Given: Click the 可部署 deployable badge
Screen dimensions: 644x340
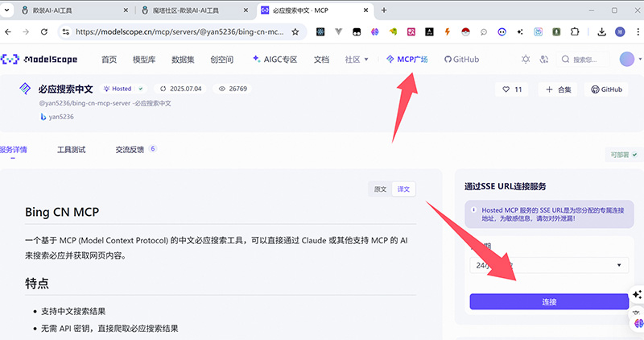Looking at the screenshot, I should tap(624, 155).
